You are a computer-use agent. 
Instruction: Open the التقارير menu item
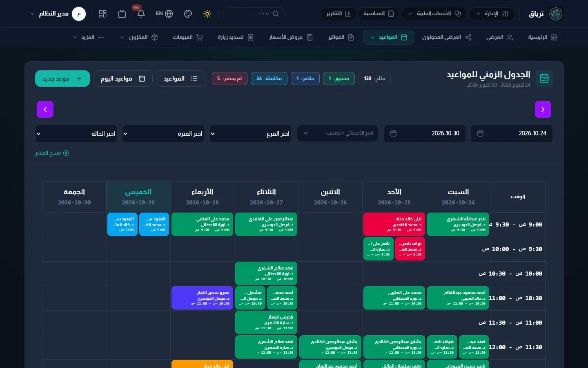pyautogui.click(x=339, y=14)
